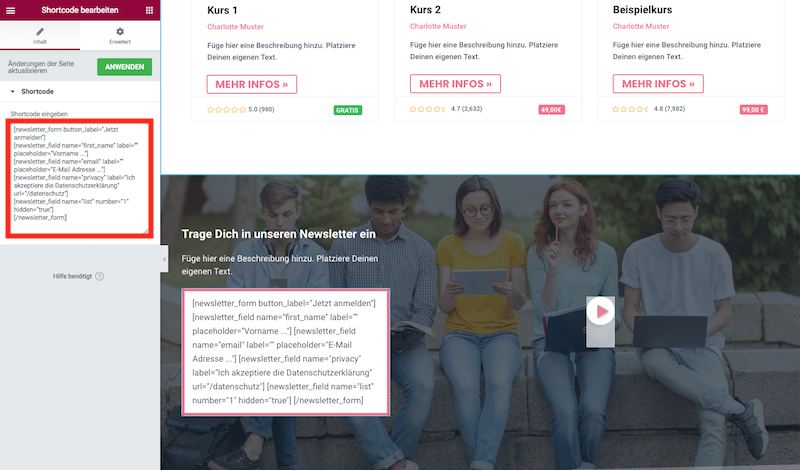Click the star rating under Kurs 1

point(226,110)
